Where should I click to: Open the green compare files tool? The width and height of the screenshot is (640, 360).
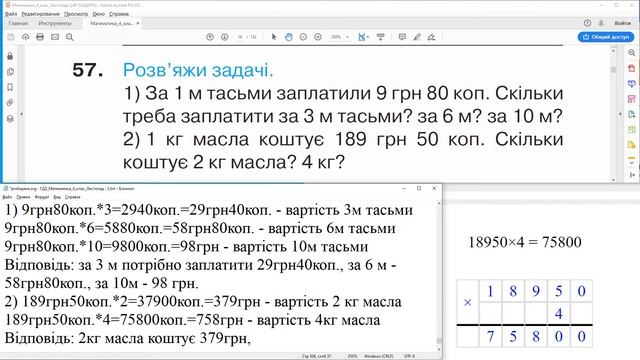(631, 130)
